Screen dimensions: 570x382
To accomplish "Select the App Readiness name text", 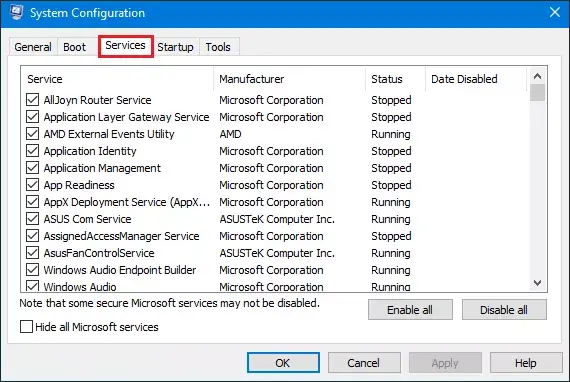I will tap(79, 185).
